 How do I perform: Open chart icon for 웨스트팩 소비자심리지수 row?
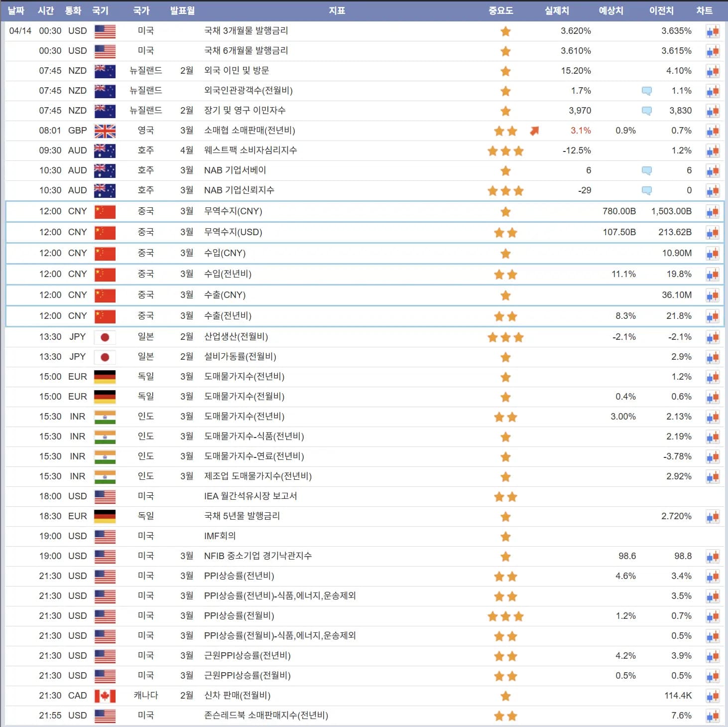click(713, 151)
